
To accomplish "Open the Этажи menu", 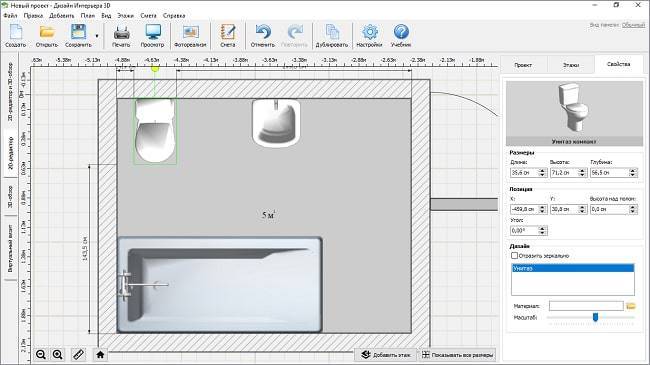I will (125, 15).
